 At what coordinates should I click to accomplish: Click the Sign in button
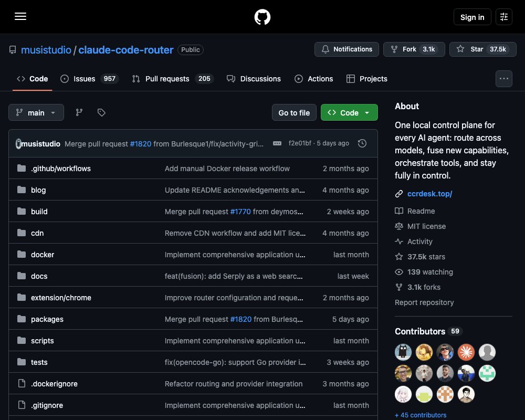point(472,17)
